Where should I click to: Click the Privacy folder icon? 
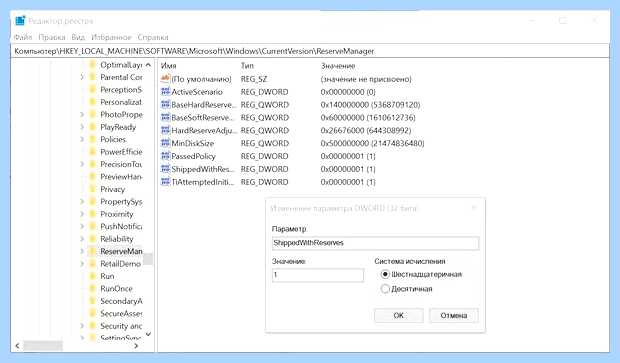[92, 189]
